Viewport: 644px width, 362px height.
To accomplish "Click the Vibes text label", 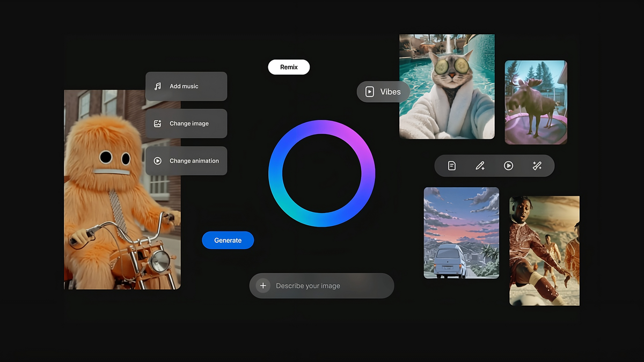I will point(390,92).
